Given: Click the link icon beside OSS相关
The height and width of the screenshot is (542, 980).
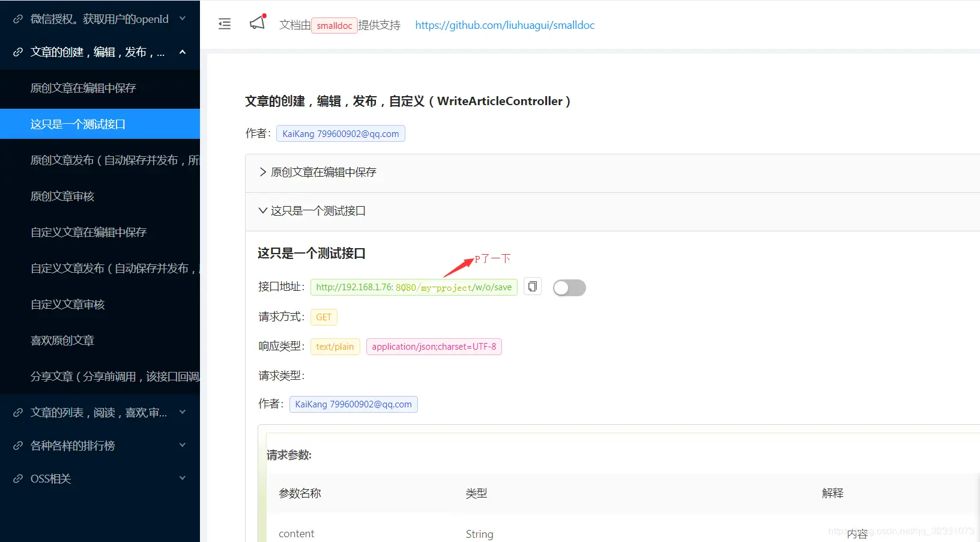Looking at the screenshot, I should (x=17, y=478).
